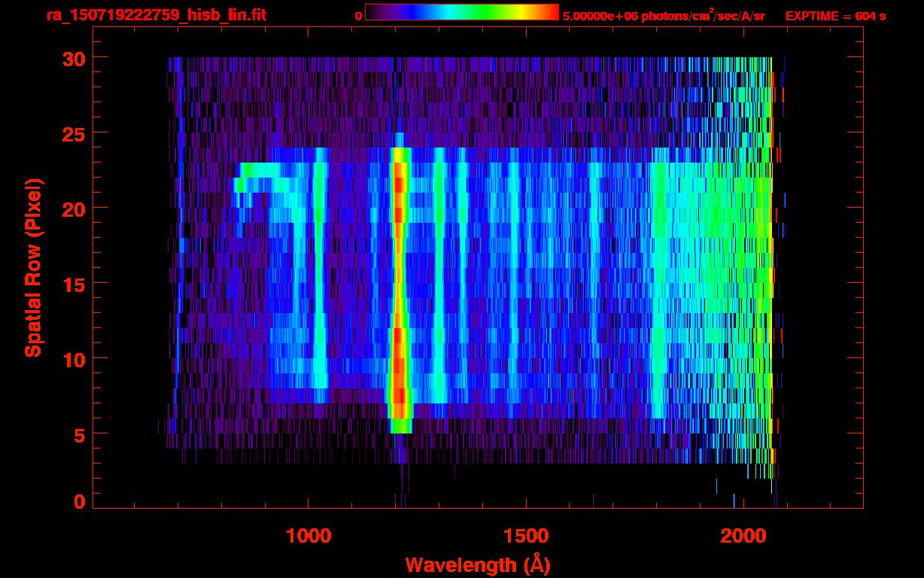Click the colorbar minimum label 0

(358, 16)
